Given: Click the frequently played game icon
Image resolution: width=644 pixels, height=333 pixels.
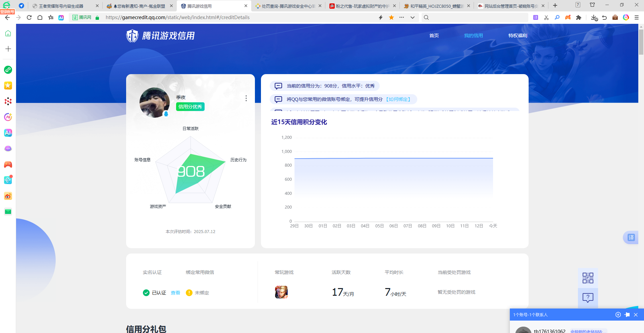Looking at the screenshot, I should pyautogui.click(x=281, y=292).
